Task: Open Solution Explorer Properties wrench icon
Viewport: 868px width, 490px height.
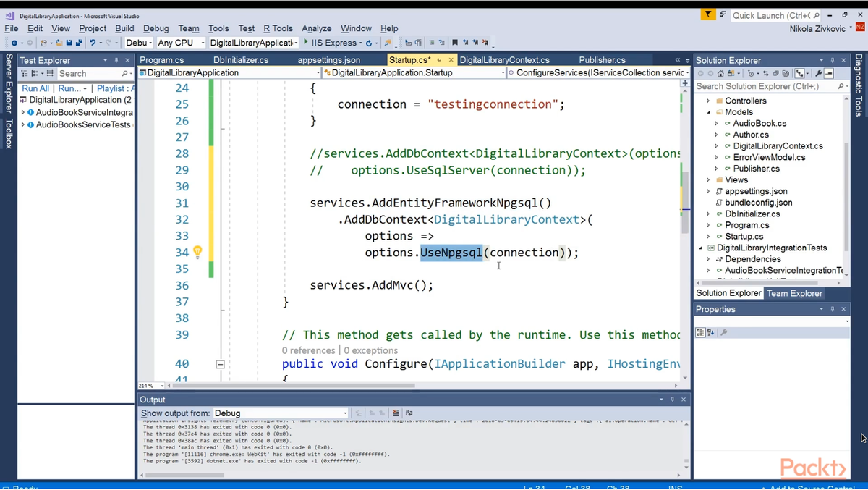Action: [819, 73]
